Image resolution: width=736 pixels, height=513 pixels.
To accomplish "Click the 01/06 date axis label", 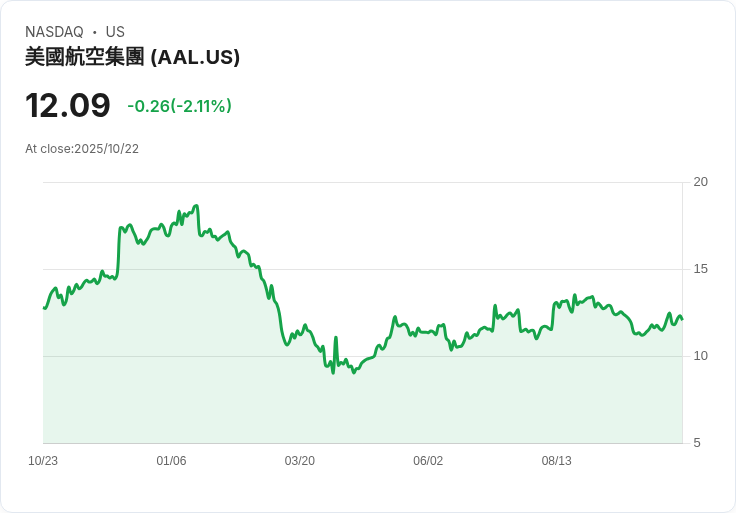I will [x=171, y=461].
